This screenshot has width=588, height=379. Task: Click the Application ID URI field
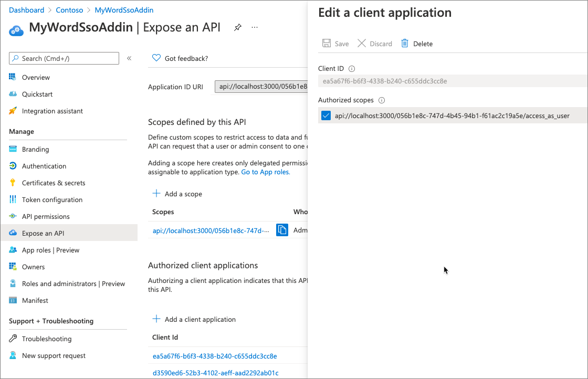[261, 87]
